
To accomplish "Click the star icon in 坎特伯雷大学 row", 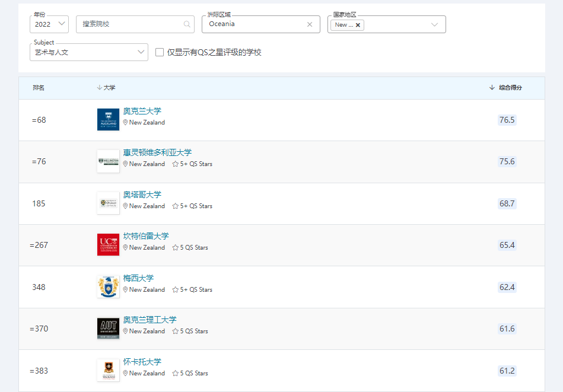I will point(175,248).
